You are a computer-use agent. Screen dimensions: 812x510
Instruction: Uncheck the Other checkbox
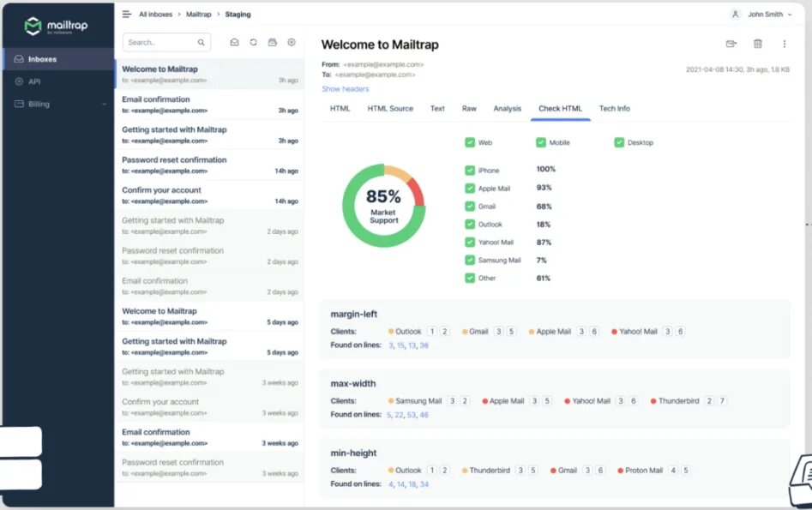(470, 278)
